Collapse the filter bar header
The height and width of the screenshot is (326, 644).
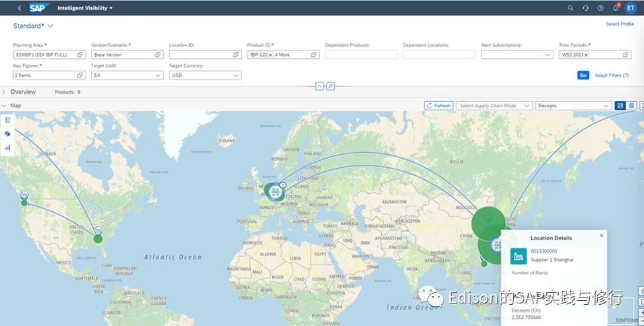320,87
